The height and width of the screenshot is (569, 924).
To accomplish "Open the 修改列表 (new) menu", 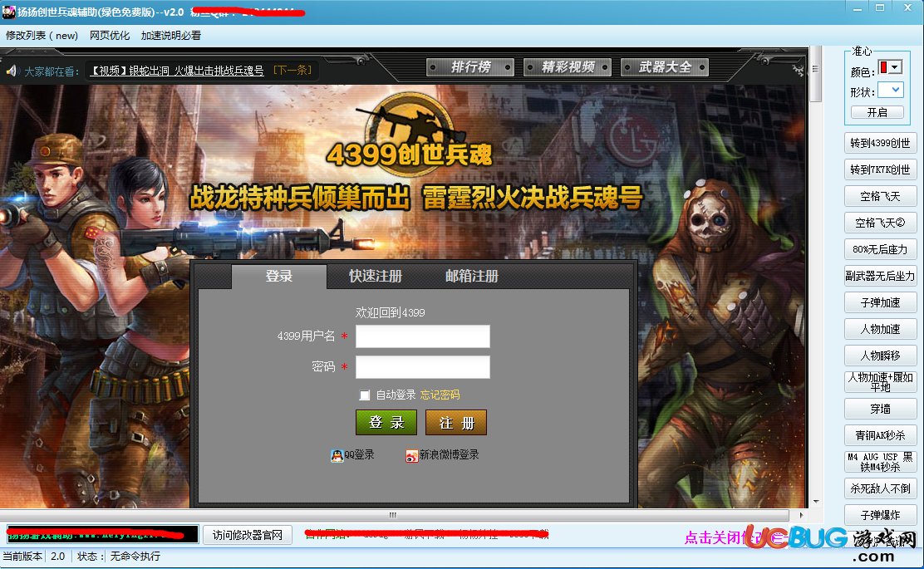I will [42, 36].
